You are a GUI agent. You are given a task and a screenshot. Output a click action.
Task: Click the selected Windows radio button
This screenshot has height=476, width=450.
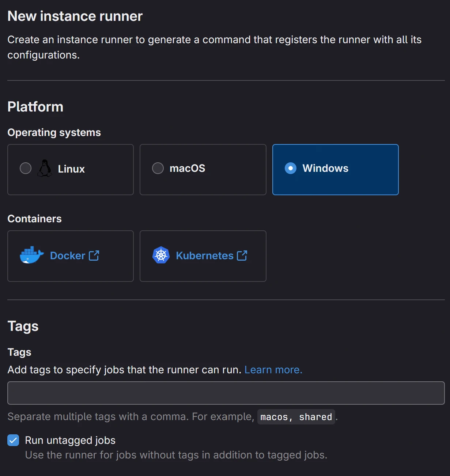291,169
